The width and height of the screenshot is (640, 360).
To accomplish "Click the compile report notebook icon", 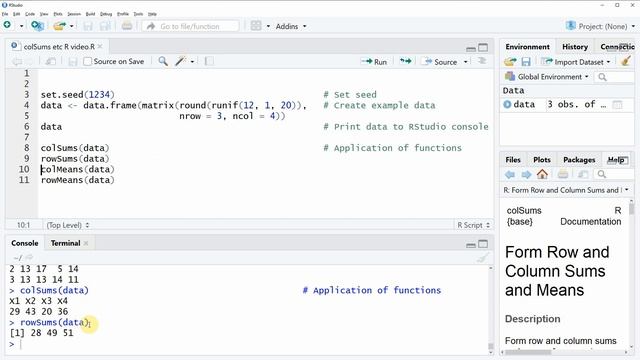I will (209, 61).
